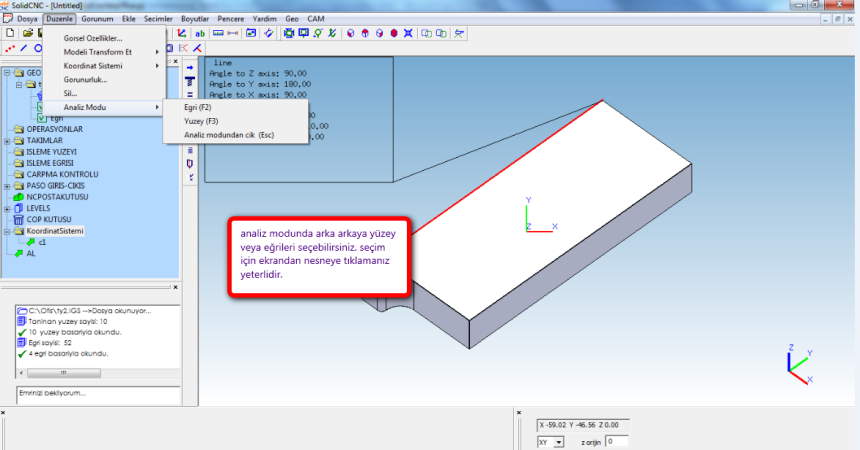Viewport: 860px width, 450px height.
Task: Click the last top-row toolbar icon
Action: pos(459,33)
